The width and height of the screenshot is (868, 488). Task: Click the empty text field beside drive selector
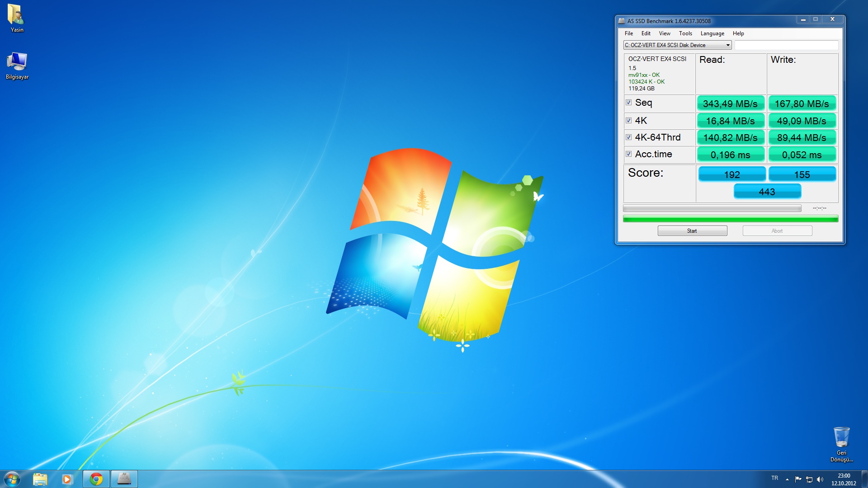click(786, 45)
